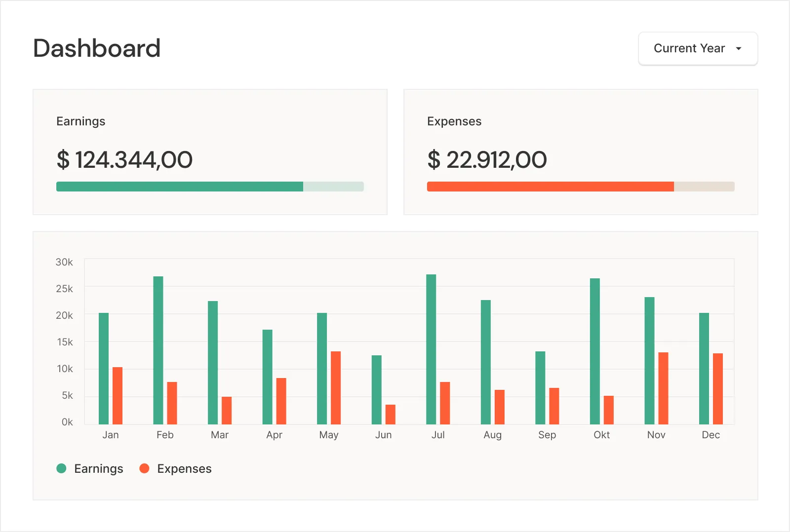Image resolution: width=790 pixels, height=532 pixels.
Task: Click the Jun axis label
Action: point(384,435)
